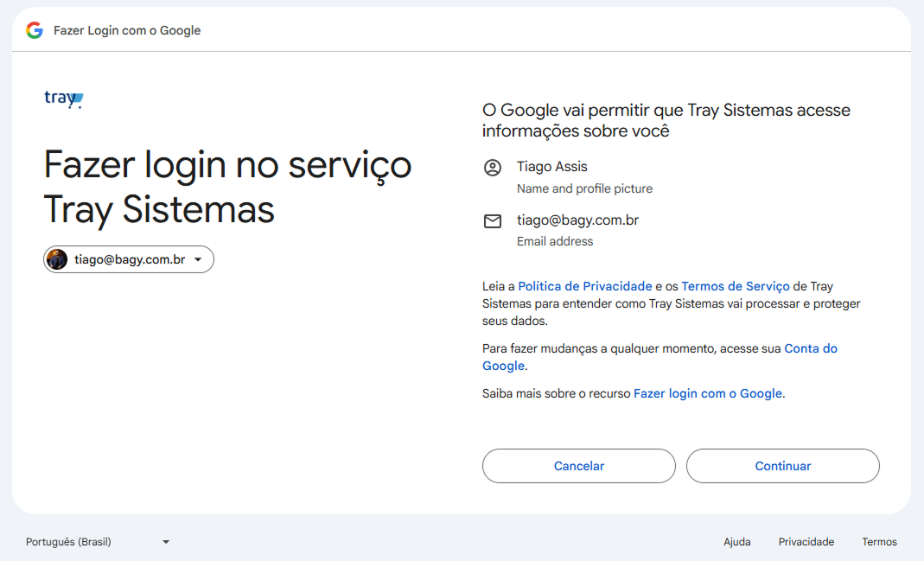924x561 pixels.
Task: Click the person icon beside Tiago Assis
Action: coord(493,168)
